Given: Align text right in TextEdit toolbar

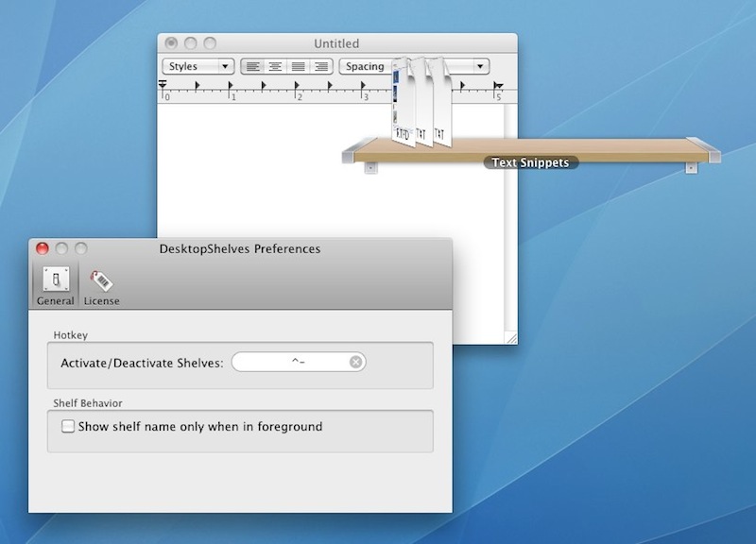Looking at the screenshot, I should click(x=321, y=66).
